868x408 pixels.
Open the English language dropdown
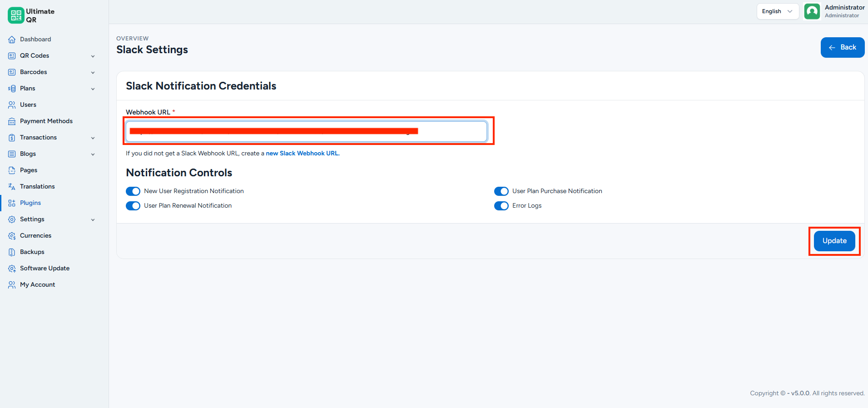coord(778,11)
